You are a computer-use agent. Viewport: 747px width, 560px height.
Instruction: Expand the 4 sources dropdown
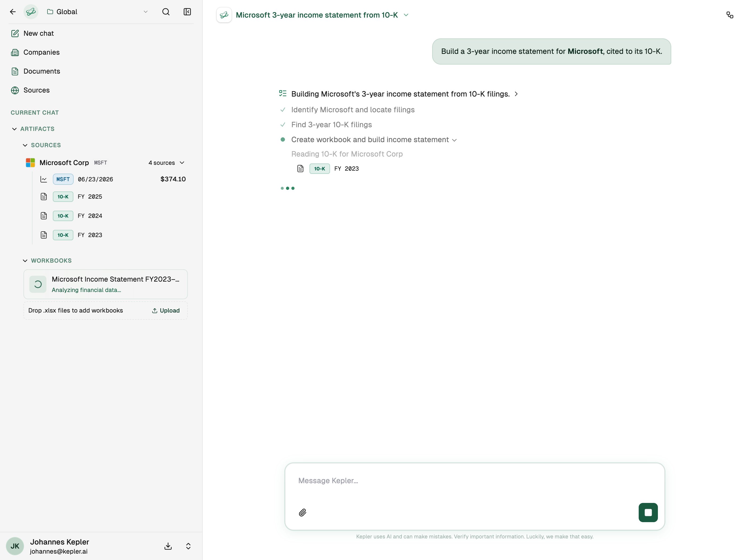166,163
